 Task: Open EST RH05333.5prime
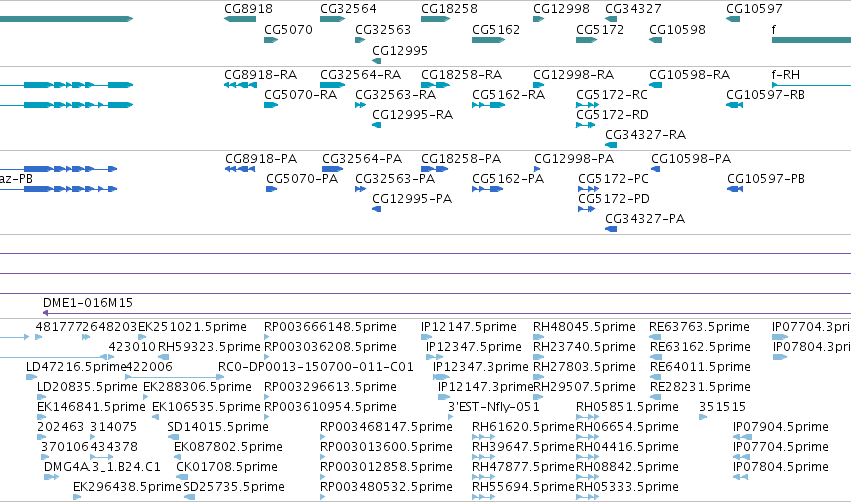tap(627, 486)
